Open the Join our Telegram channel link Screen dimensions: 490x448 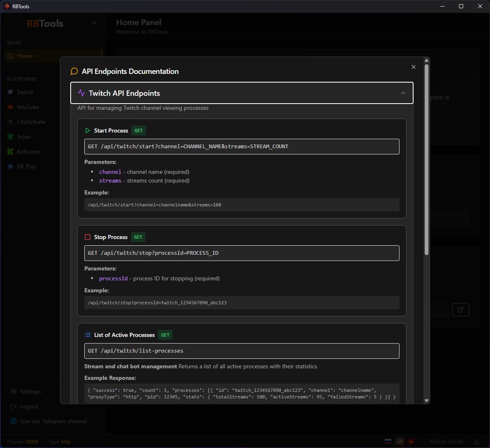pyautogui.click(x=53, y=421)
